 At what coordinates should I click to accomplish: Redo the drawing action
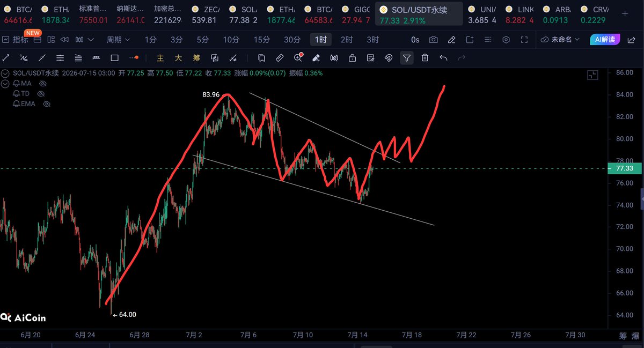[x=462, y=58]
